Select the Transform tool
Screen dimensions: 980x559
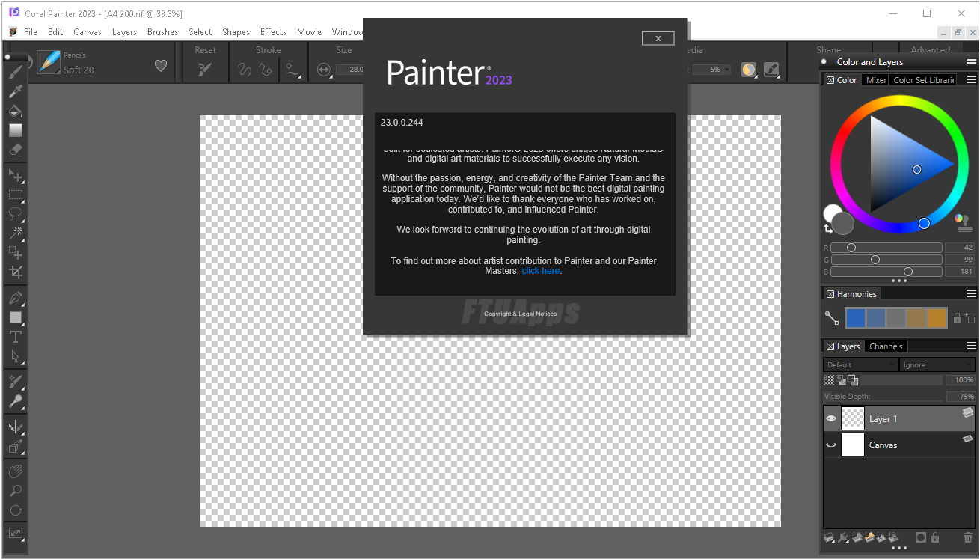click(x=15, y=253)
